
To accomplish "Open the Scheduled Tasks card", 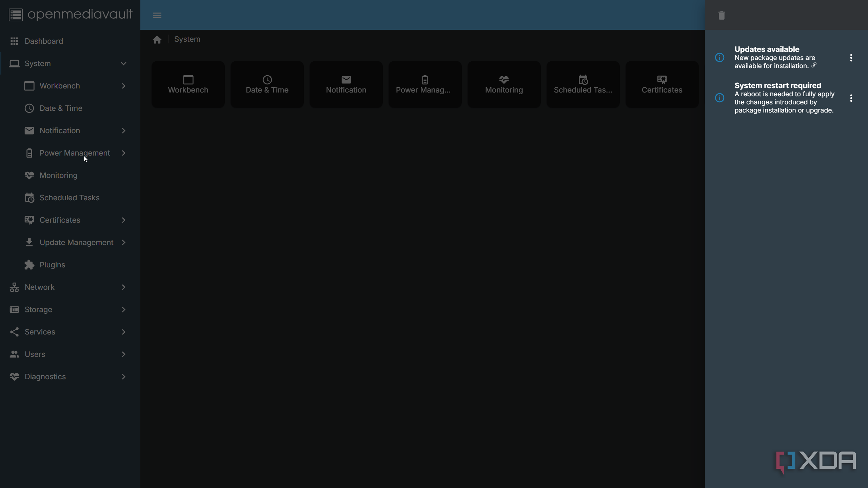I will tap(583, 84).
